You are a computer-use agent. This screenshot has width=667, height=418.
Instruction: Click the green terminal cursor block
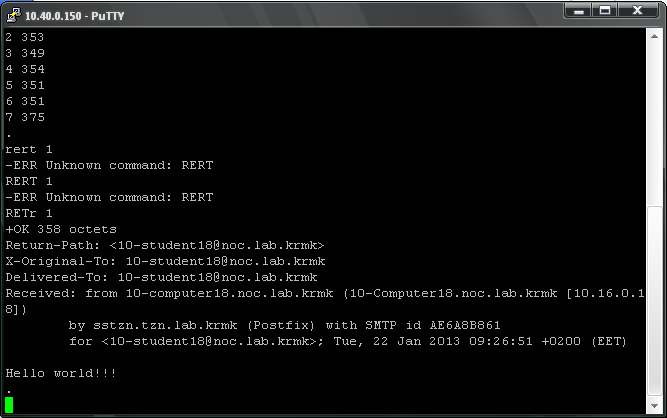click(x=9, y=405)
